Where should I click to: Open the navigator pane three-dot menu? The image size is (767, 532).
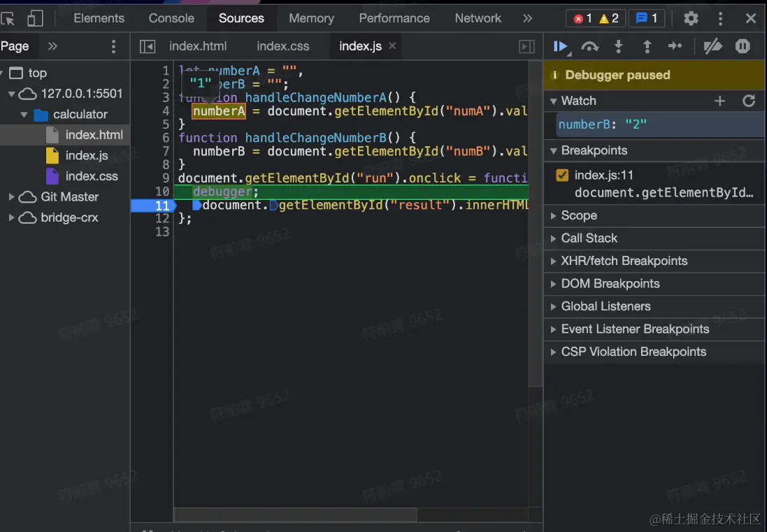113,46
